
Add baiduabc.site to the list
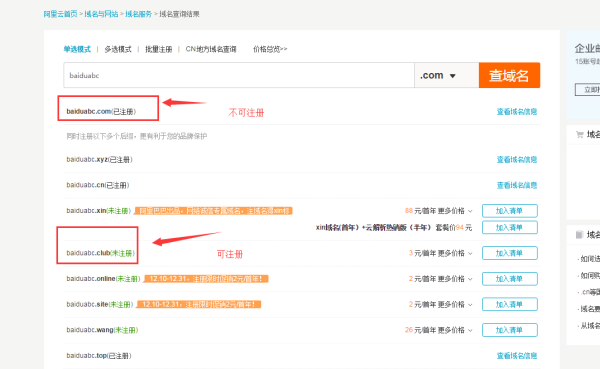pos(510,305)
